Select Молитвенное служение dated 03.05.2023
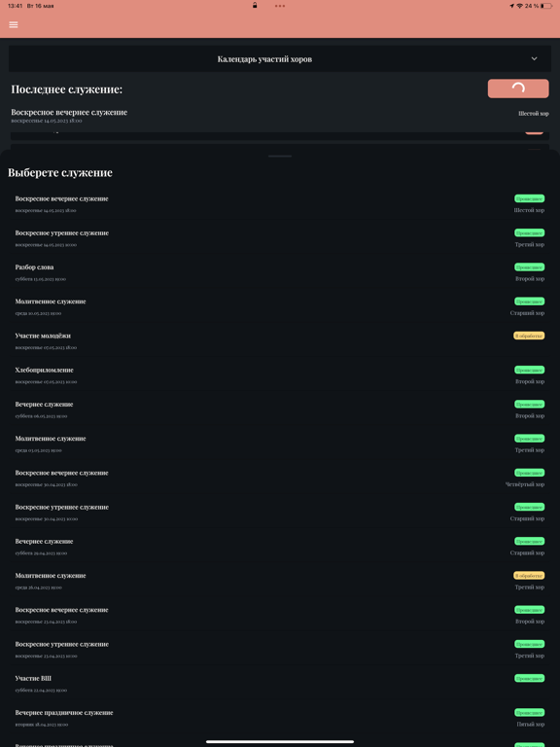The width and height of the screenshot is (560, 747). [280, 444]
